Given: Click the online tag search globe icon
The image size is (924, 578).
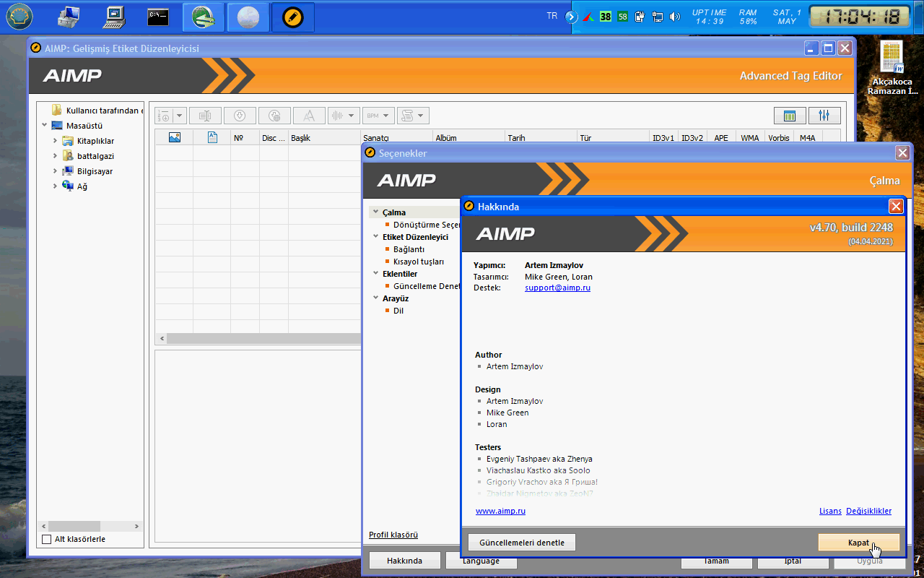Looking at the screenshot, I should click(274, 116).
